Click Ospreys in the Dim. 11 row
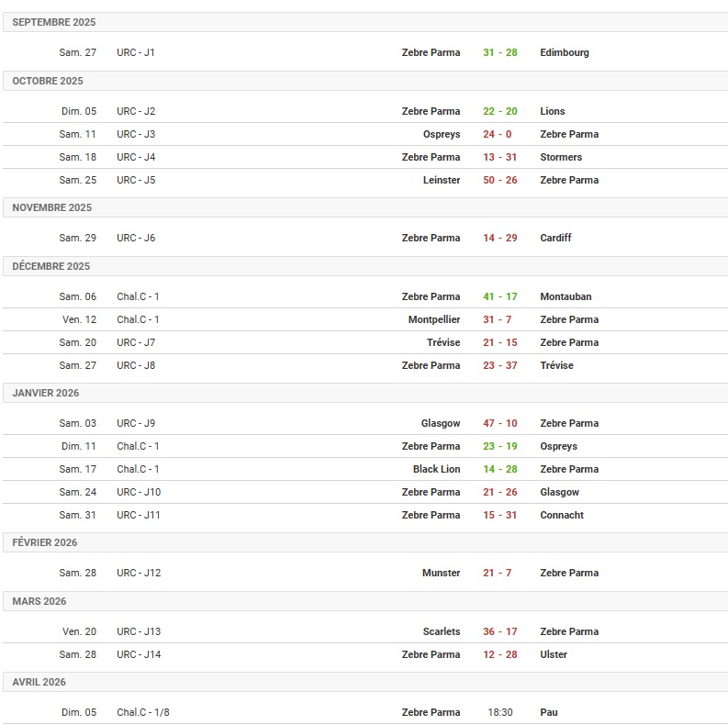728x725 pixels. click(558, 447)
